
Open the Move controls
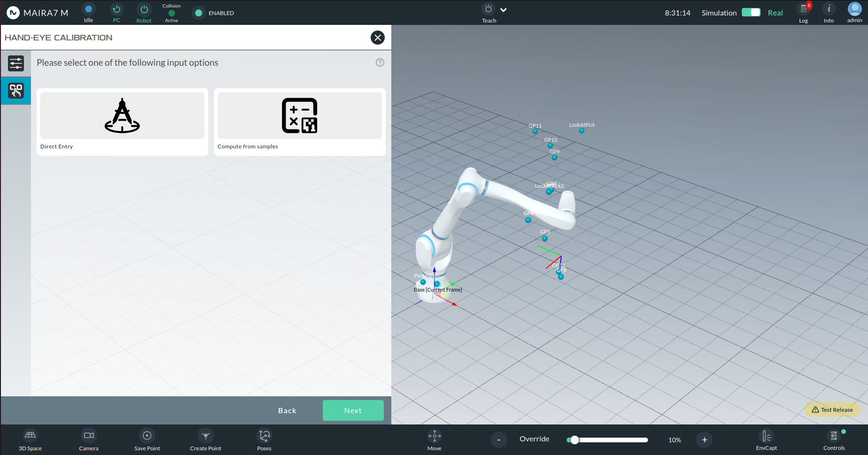434,440
